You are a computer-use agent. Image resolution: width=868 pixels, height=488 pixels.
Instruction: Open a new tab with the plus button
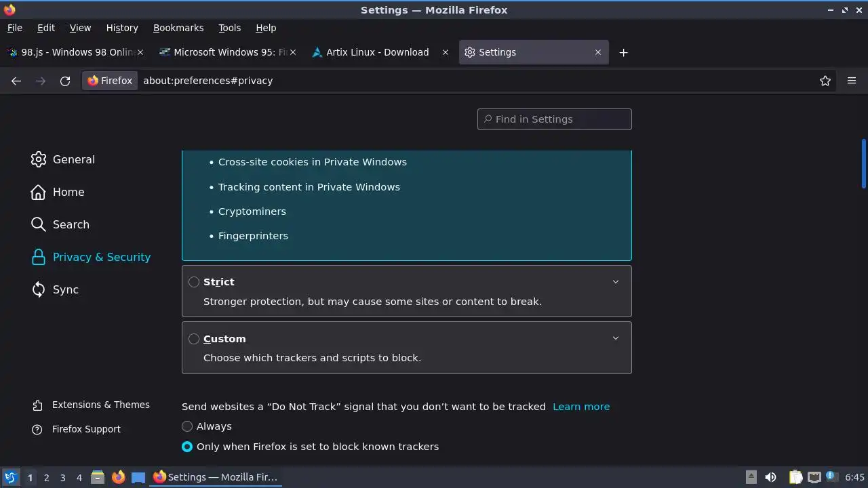coord(623,52)
